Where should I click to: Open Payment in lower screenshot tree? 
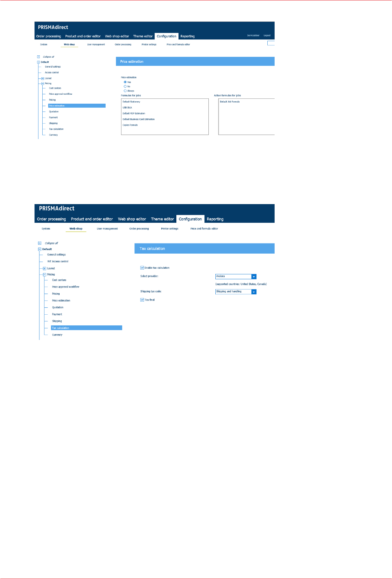click(x=57, y=314)
